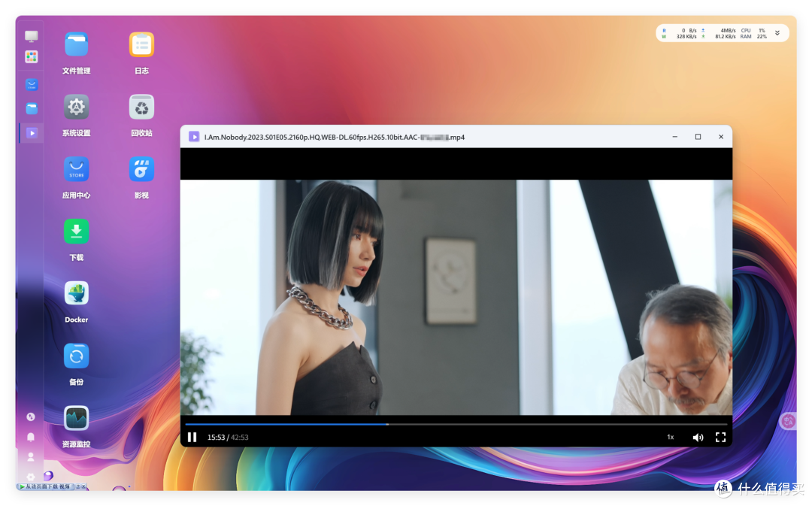
Task: Mute the video volume speaker icon
Action: click(x=698, y=438)
